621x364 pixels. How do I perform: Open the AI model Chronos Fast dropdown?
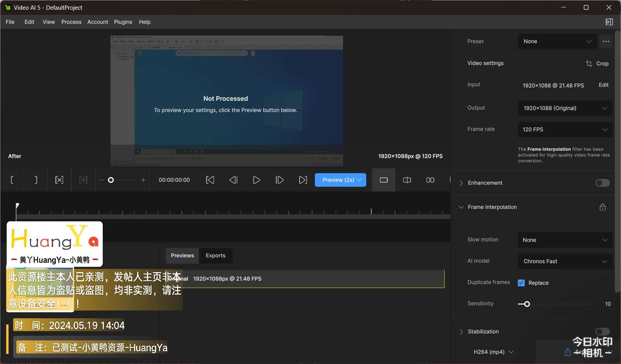pyautogui.click(x=565, y=261)
